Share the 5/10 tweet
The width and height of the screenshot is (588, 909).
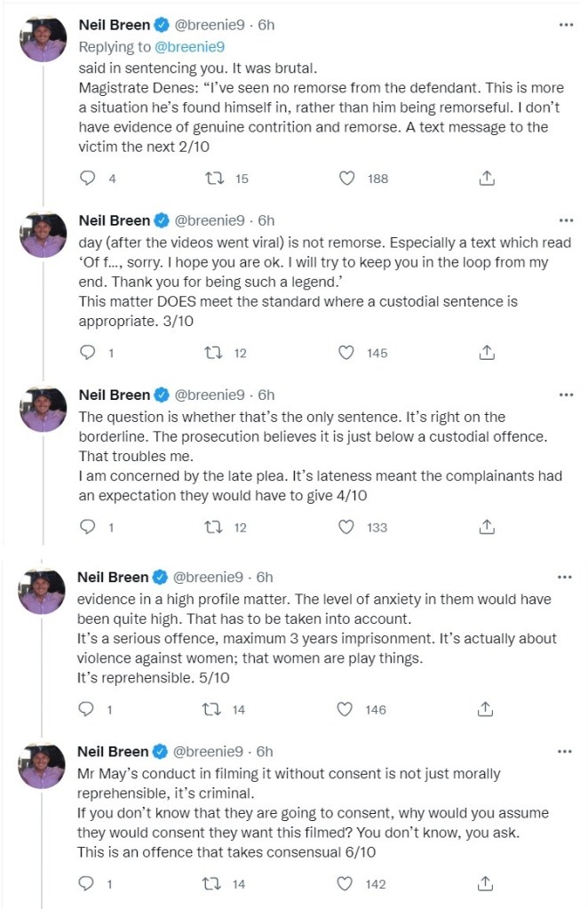[487, 709]
